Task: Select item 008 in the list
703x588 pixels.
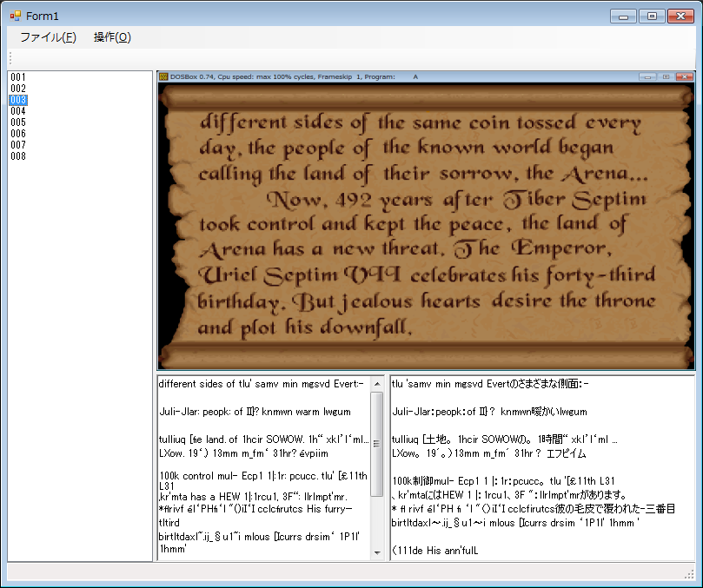Action: [18, 156]
